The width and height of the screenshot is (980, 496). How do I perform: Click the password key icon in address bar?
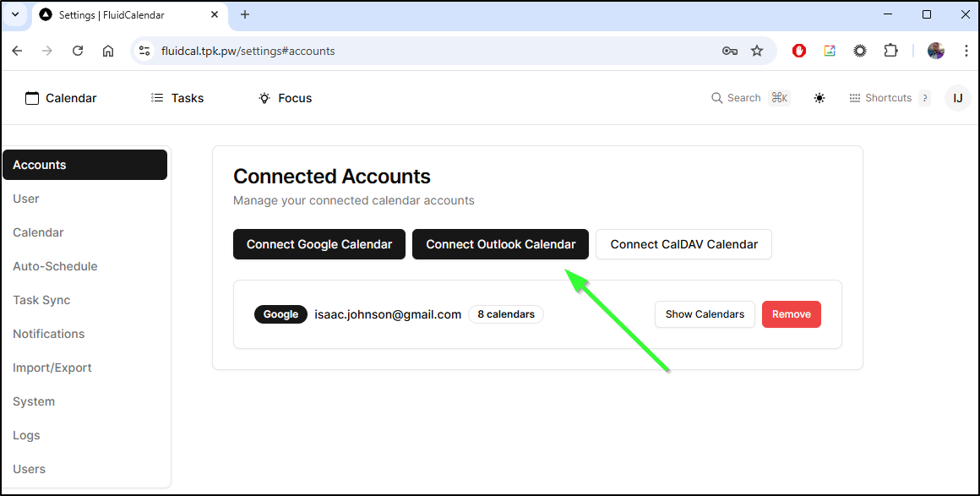(x=729, y=51)
